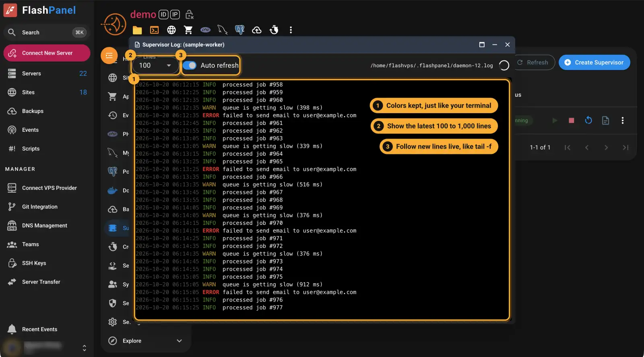Screen dimensions: 644x357
Task: Click the server IP badge icon
Action: (x=175, y=15)
